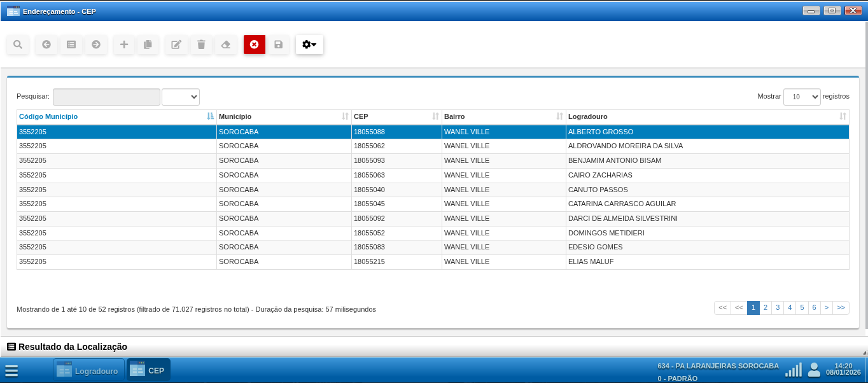
Task: Jump to last page with >> button
Action: click(x=841, y=308)
